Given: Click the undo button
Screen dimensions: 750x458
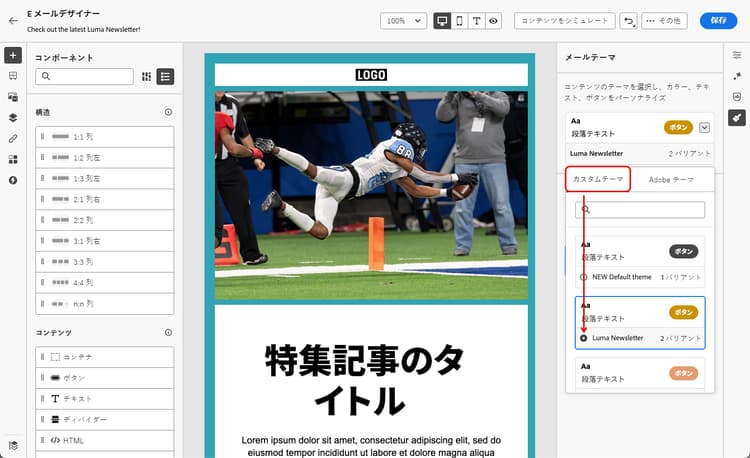Looking at the screenshot, I should point(629,21).
